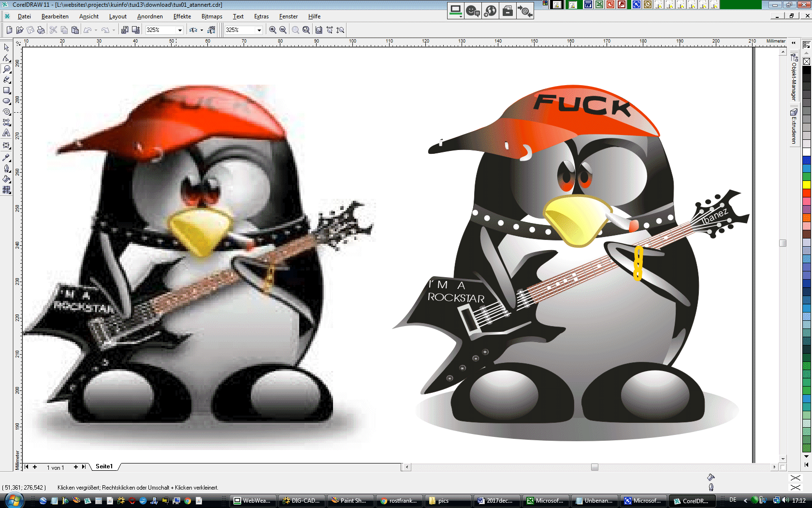Select the Fill bucket tool
The height and width of the screenshot is (508, 812).
pos(6,179)
